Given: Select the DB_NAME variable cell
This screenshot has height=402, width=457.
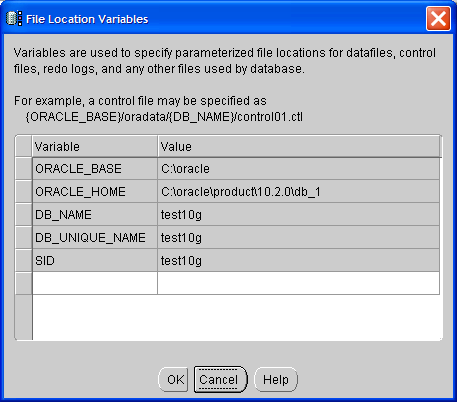Looking at the screenshot, I should pos(95,215).
